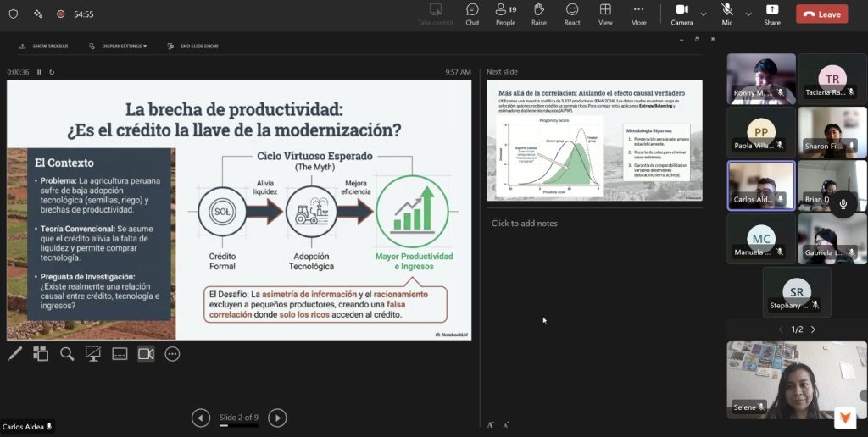Unmute the Mic in the meeting toolbar
The height and width of the screenshot is (437, 868).
(x=726, y=14)
